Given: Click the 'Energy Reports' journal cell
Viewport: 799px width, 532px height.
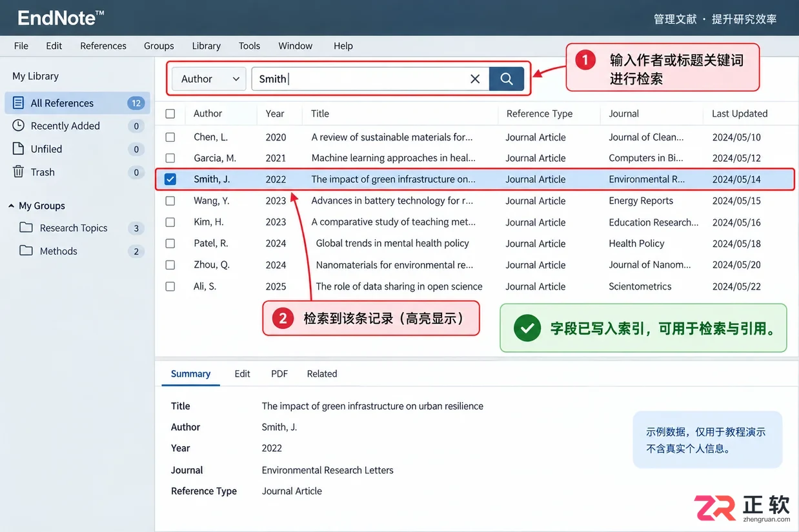Looking at the screenshot, I should click(641, 201).
